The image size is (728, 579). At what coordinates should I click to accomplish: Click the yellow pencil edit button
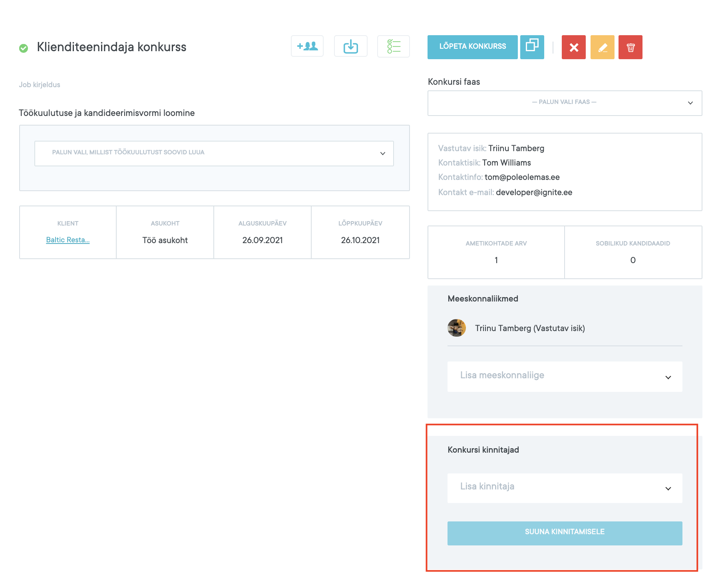point(602,47)
